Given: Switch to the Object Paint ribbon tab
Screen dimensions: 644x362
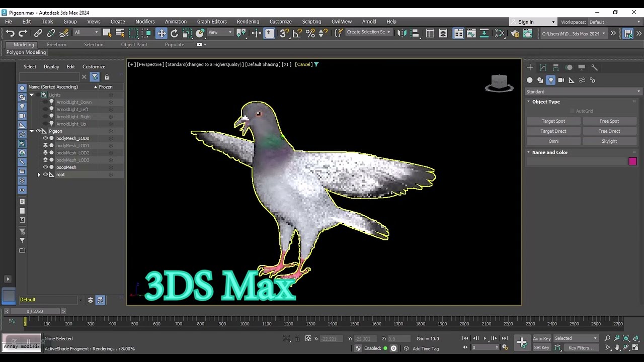Looking at the screenshot, I should click(x=134, y=45).
